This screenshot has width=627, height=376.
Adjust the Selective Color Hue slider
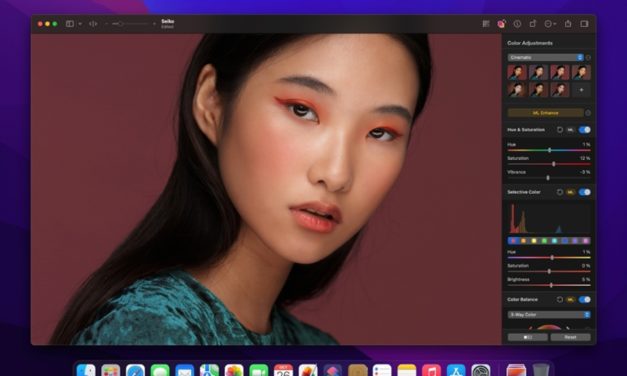549,258
